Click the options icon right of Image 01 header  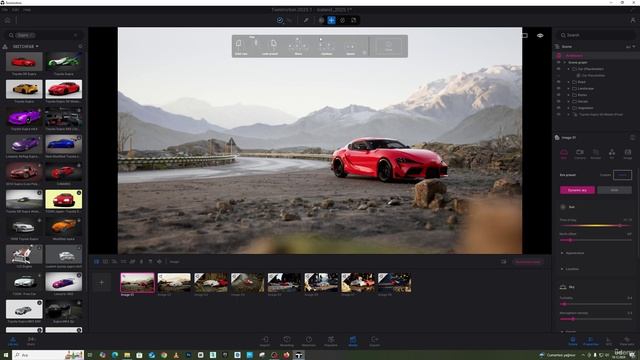[632, 138]
